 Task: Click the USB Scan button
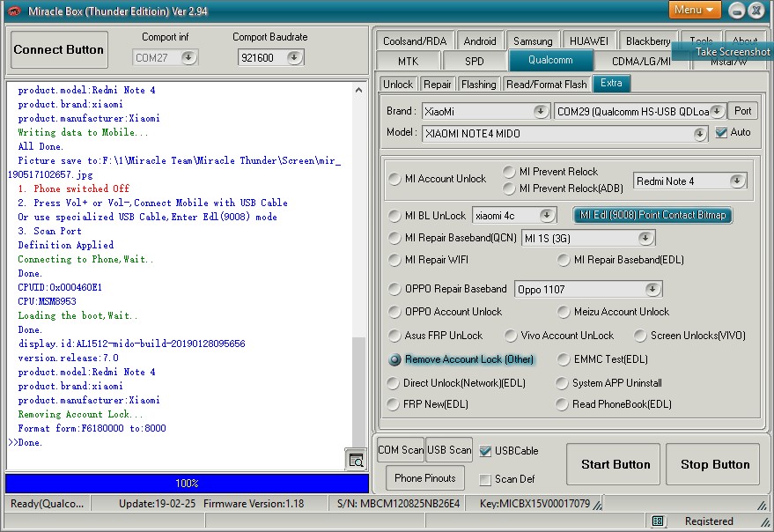pyautogui.click(x=449, y=449)
